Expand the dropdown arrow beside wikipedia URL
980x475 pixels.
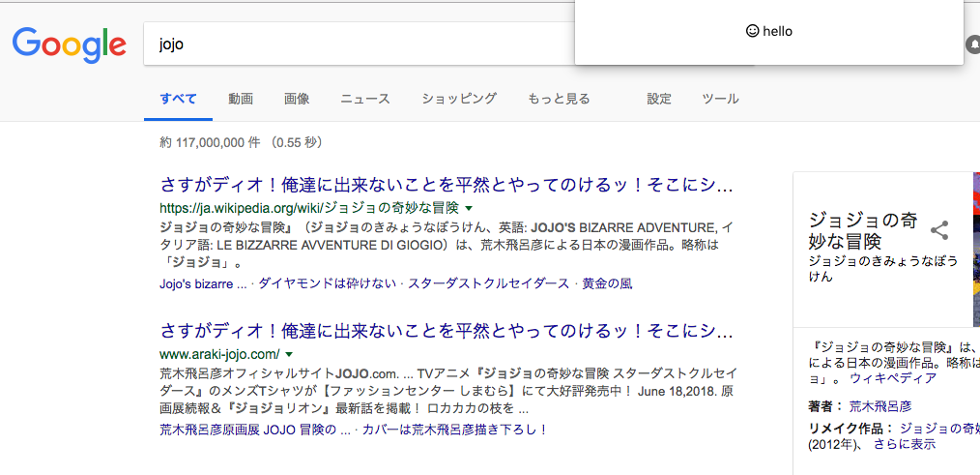(470, 208)
